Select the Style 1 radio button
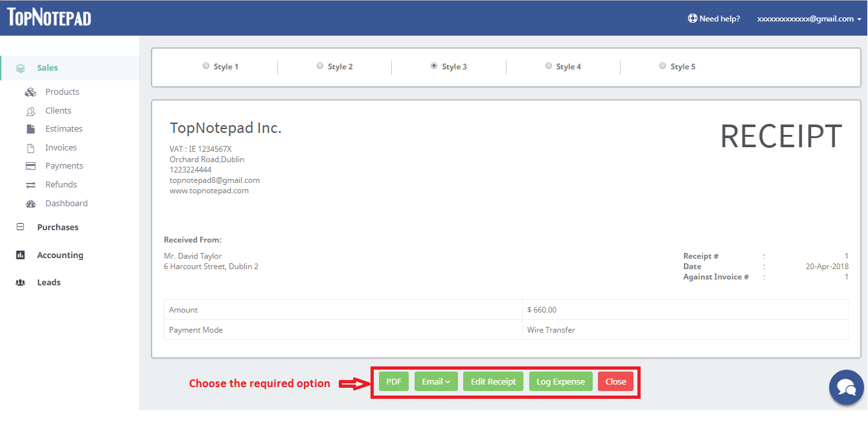The height and width of the screenshot is (428, 868). coord(206,65)
